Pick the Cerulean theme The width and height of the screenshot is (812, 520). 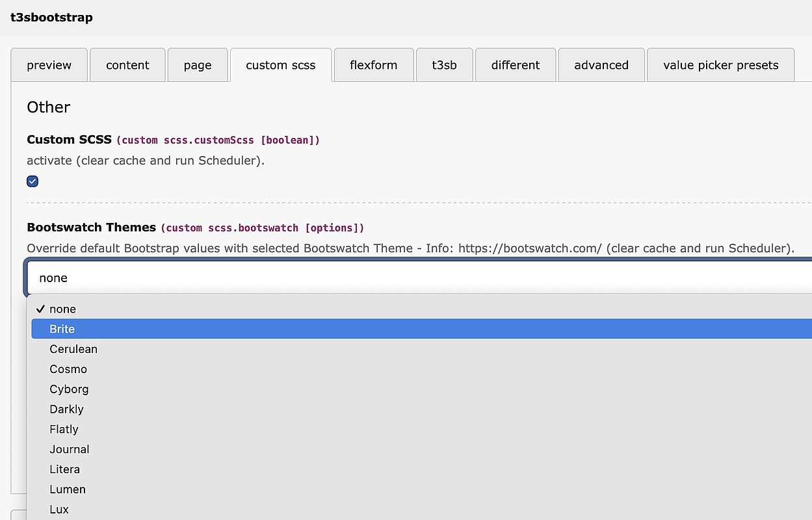73,349
